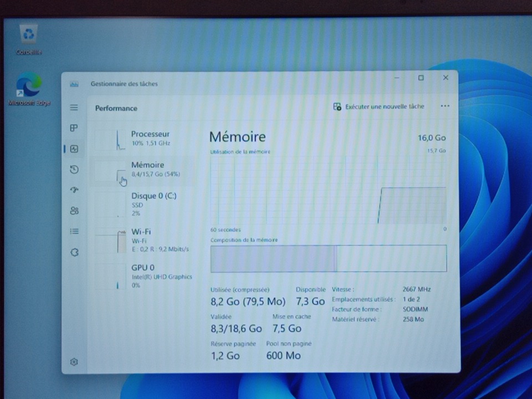Click the '258 Mo' hardware reserved value
The height and width of the screenshot is (399, 532).
coord(413,319)
